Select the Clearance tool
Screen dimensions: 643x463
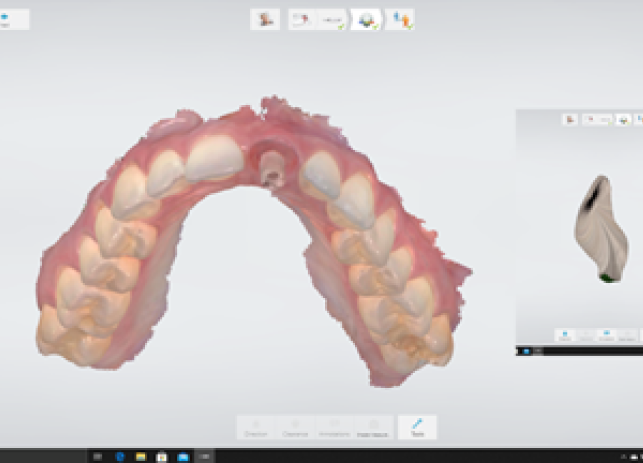click(294, 427)
